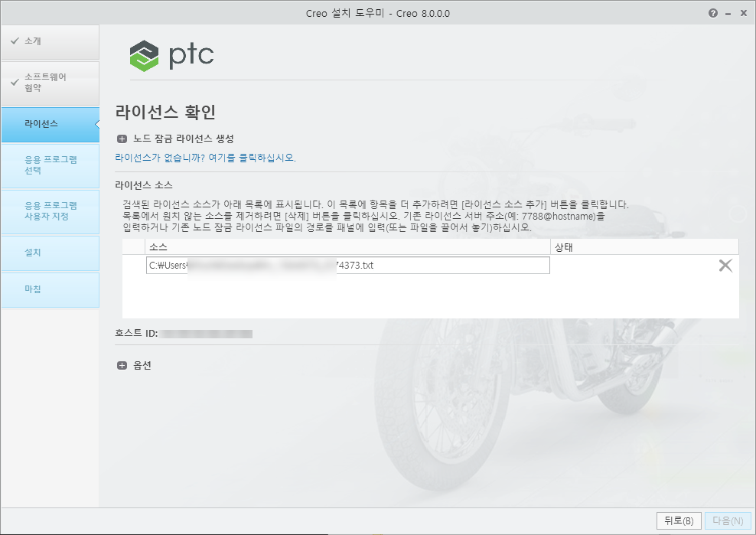Remove the license source with X icon

pos(725,266)
